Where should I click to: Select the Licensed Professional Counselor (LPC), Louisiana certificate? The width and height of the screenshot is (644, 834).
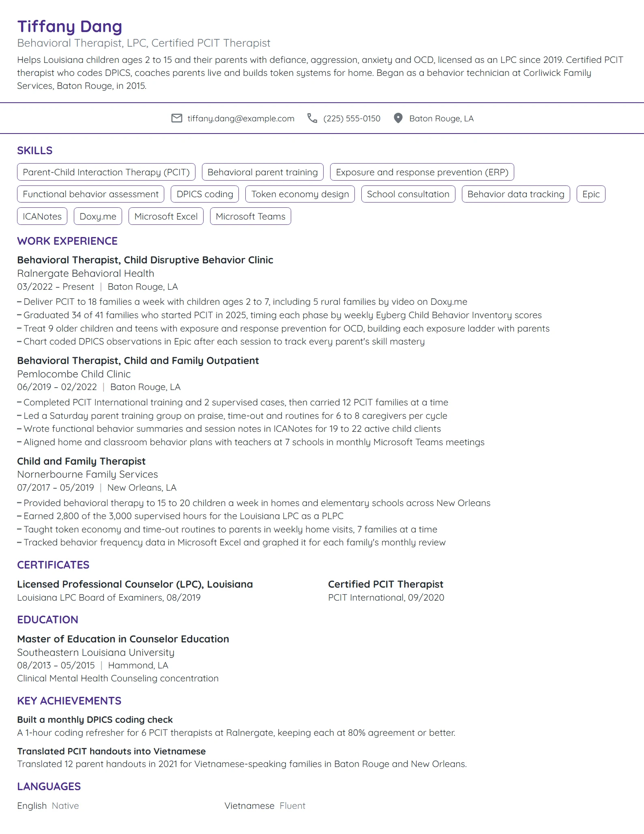coord(135,584)
